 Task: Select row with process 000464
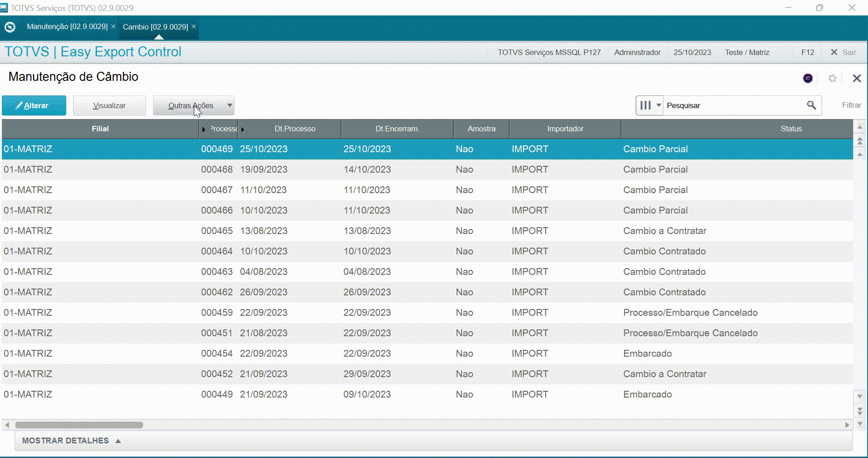click(x=427, y=251)
